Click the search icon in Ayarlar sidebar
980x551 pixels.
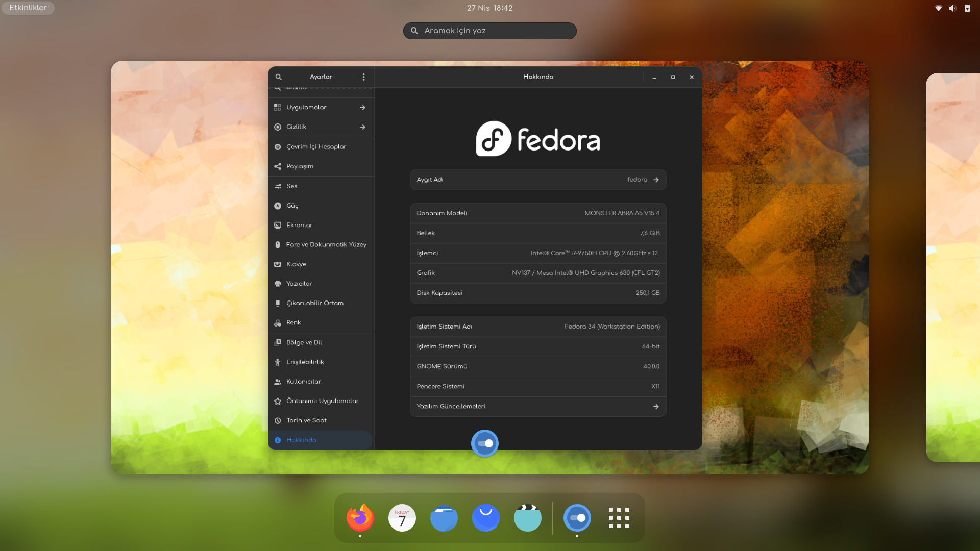pos(278,77)
